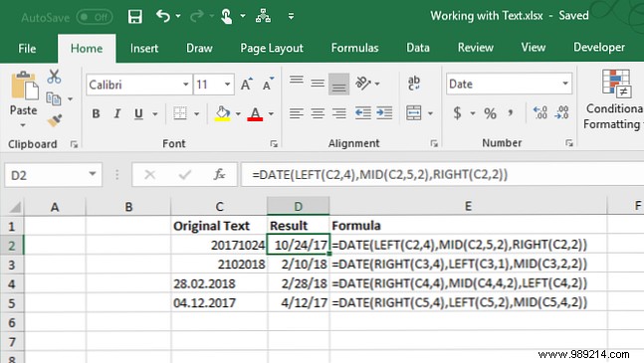Click the Paste clipboard icon
644x363 pixels.
coord(24,86)
